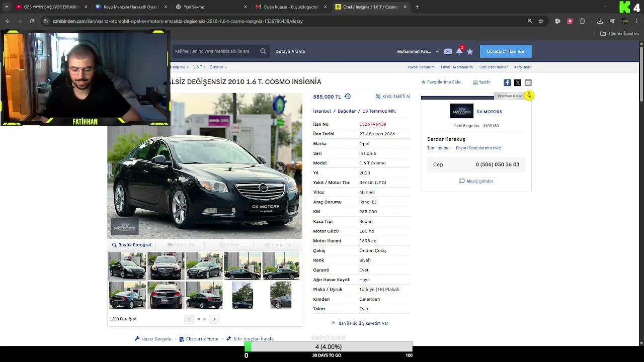Screen dimensions: 644x362
Task: Open a new browser tab
Action: pos(417,7)
